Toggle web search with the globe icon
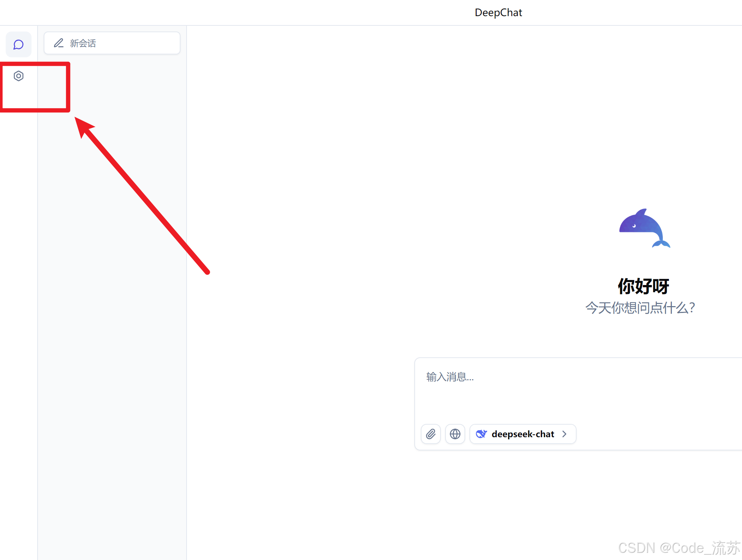The height and width of the screenshot is (560, 742). click(455, 434)
